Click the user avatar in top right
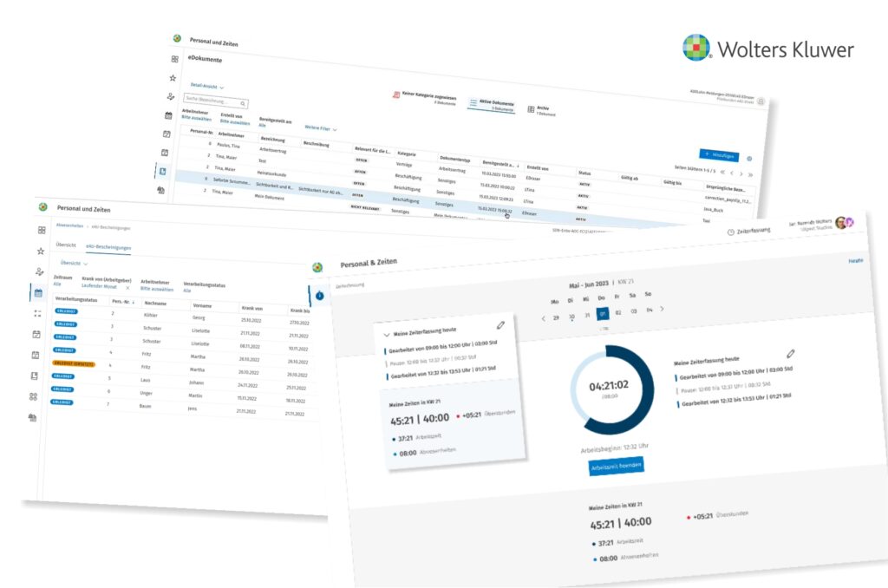 840,224
